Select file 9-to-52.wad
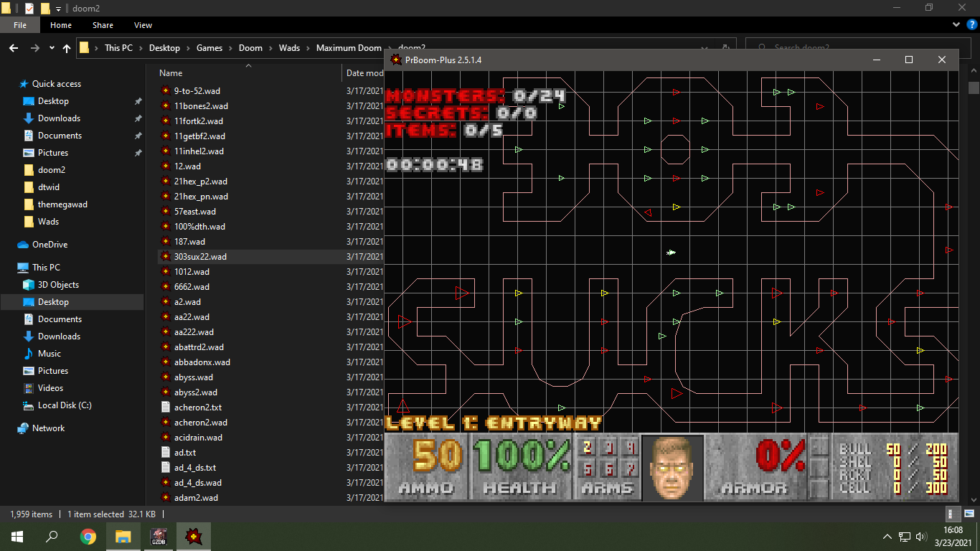 click(197, 91)
